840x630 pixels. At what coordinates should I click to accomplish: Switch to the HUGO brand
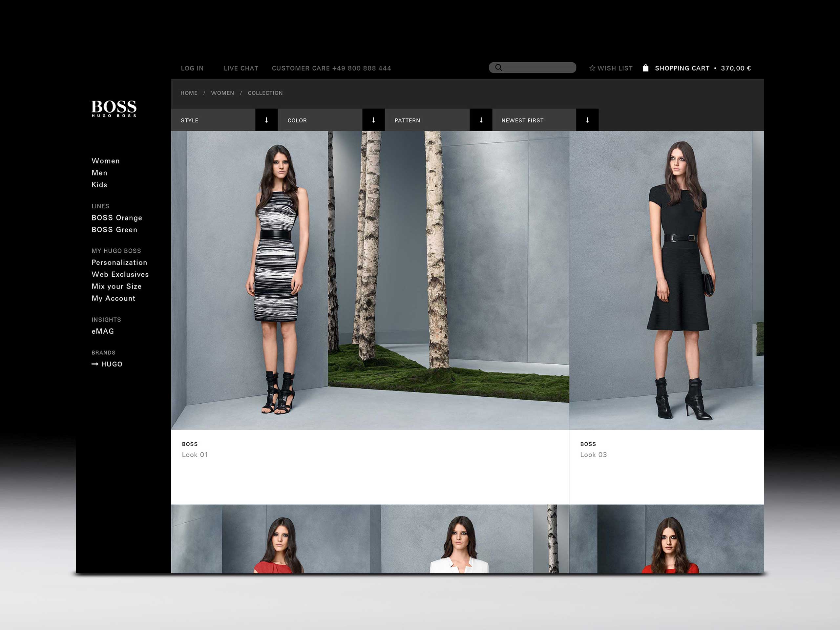[112, 364]
